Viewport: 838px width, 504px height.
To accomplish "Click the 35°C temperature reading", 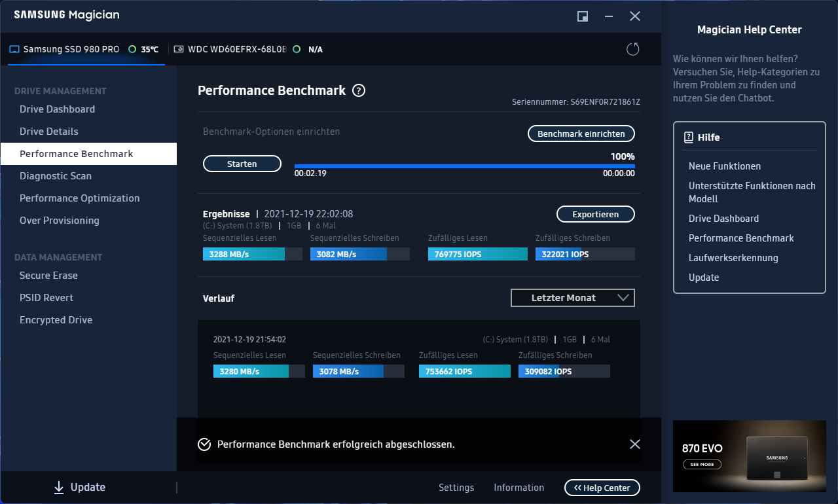I will 150,49.
